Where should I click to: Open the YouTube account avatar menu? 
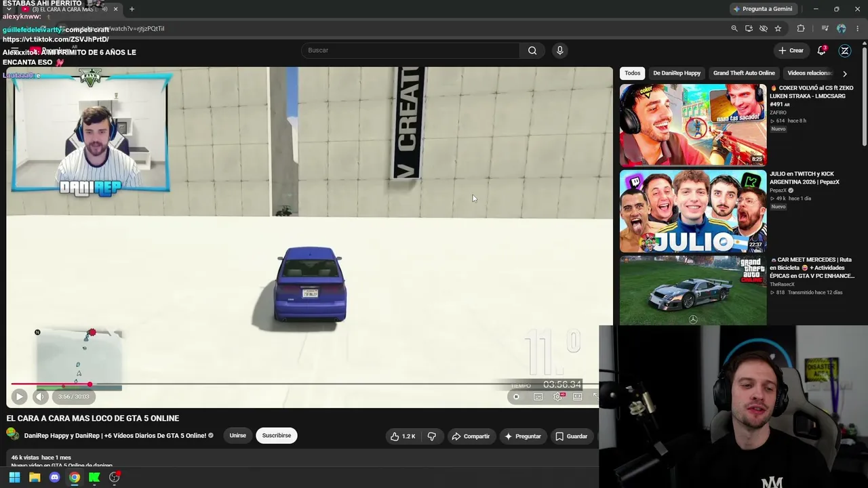point(845,50)
